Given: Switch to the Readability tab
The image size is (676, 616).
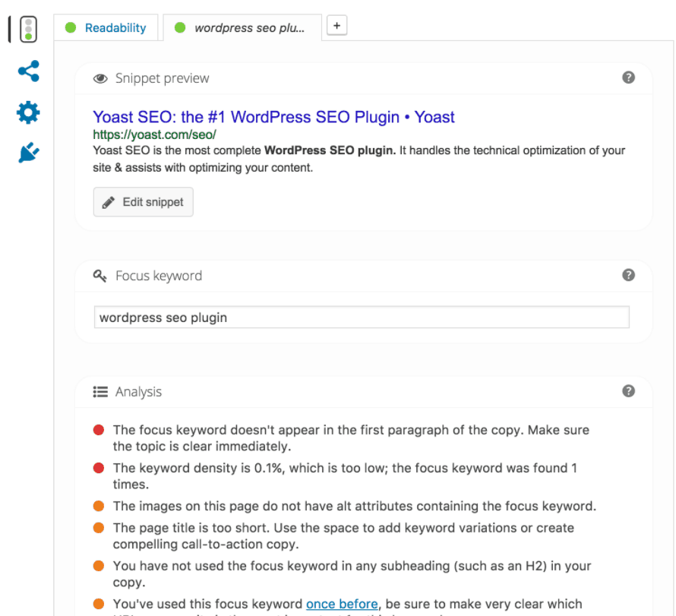Looking at the screenshot, I should 106,27.
